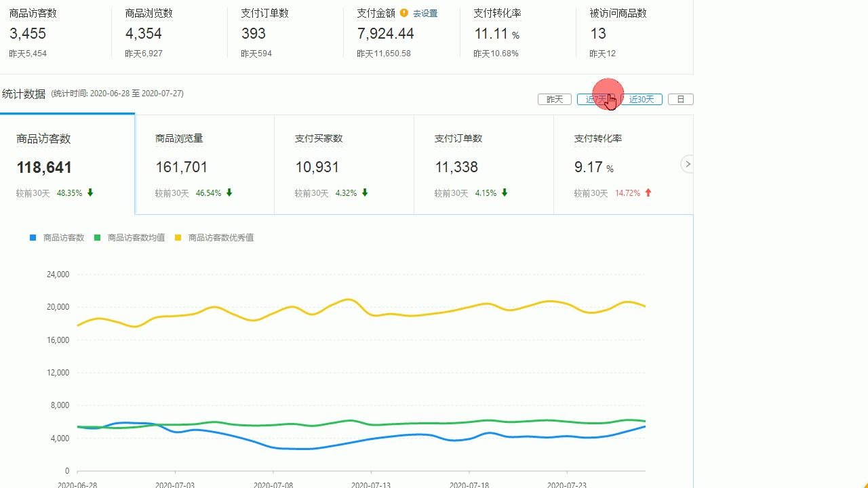Select the 日 time range button
The image size is (868, 488).
point(681,100)
